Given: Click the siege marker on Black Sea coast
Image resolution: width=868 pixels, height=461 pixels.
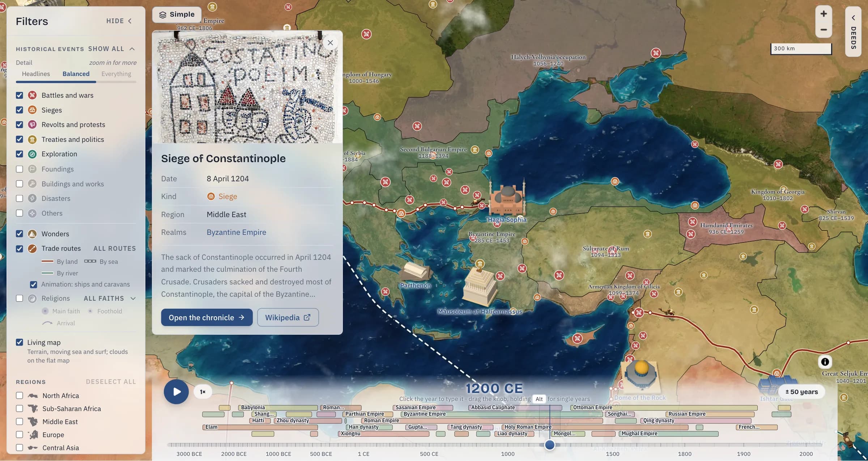Looking at the screenshot, I should (615, 181).
